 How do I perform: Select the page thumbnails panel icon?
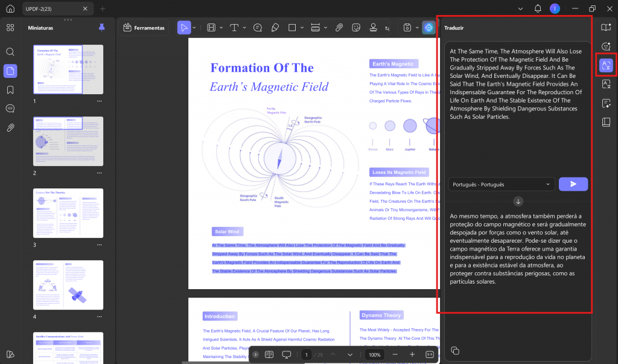10,71
